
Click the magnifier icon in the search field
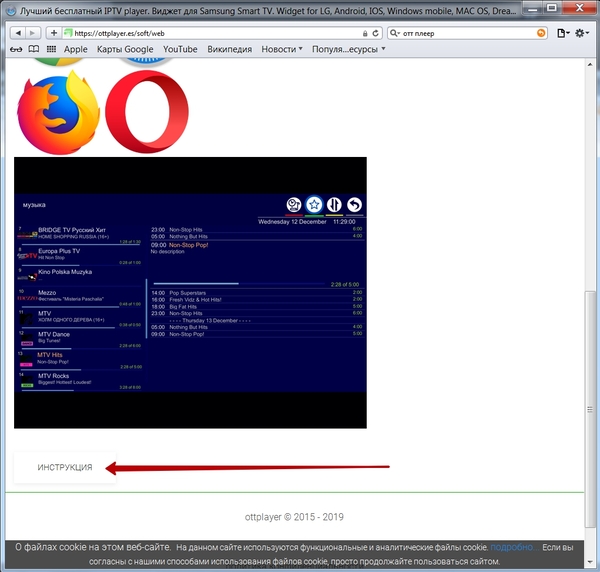coord(394,33)
